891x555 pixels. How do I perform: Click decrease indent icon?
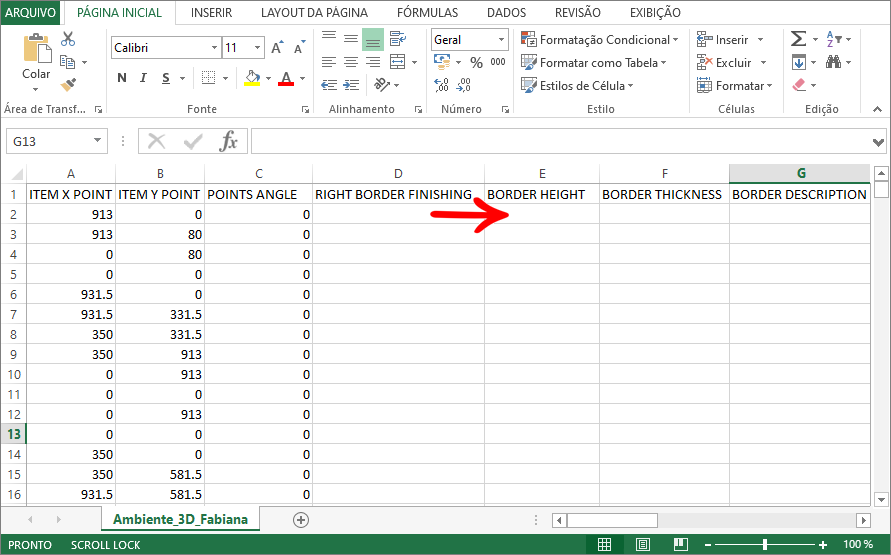[329, 85]
